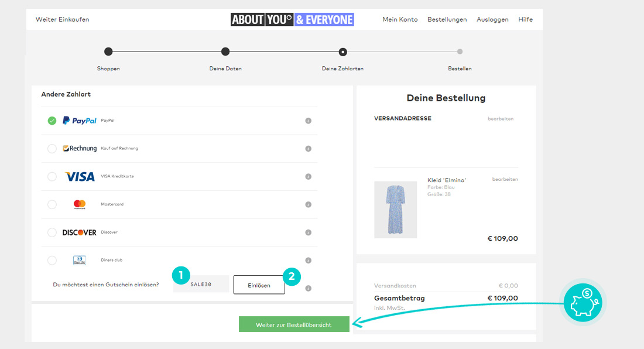The height and width of the screenshot is (349, 644).
Task: Click Einlösen button to redeem voucher
Action: coord(259,285)
